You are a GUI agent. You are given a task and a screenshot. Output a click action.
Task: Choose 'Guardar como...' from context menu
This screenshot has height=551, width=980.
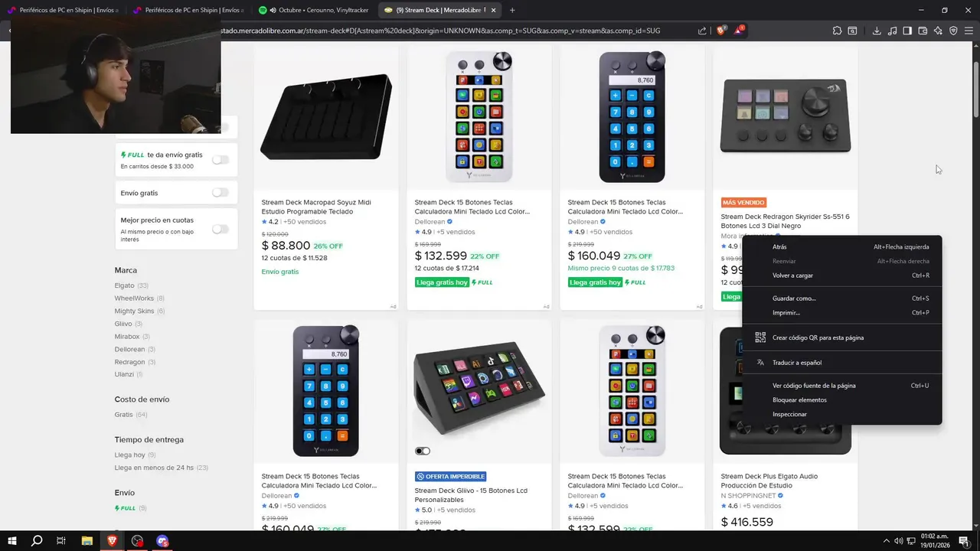tap(794, 298)
